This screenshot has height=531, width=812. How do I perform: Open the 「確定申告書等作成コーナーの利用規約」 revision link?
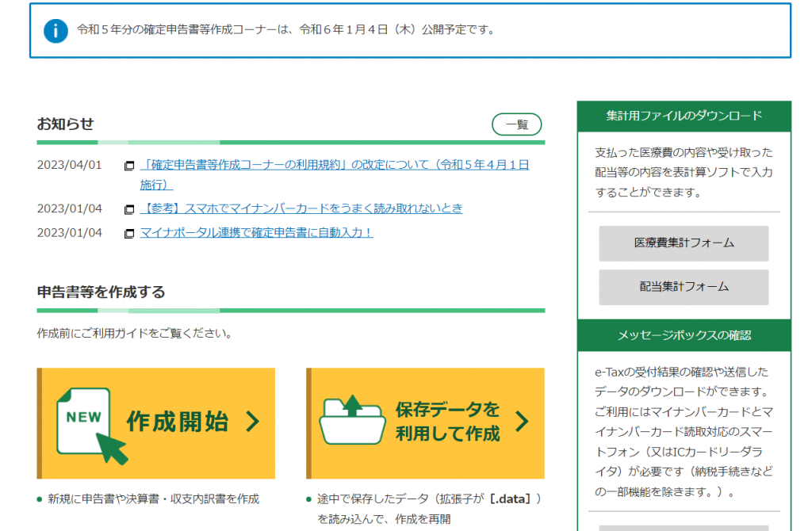(333, 166)
